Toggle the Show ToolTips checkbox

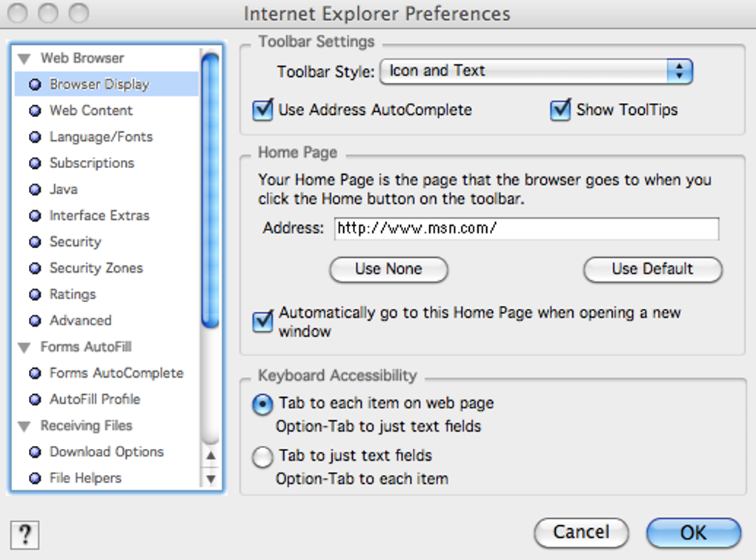pyautogui.click(x=560, y=110)
